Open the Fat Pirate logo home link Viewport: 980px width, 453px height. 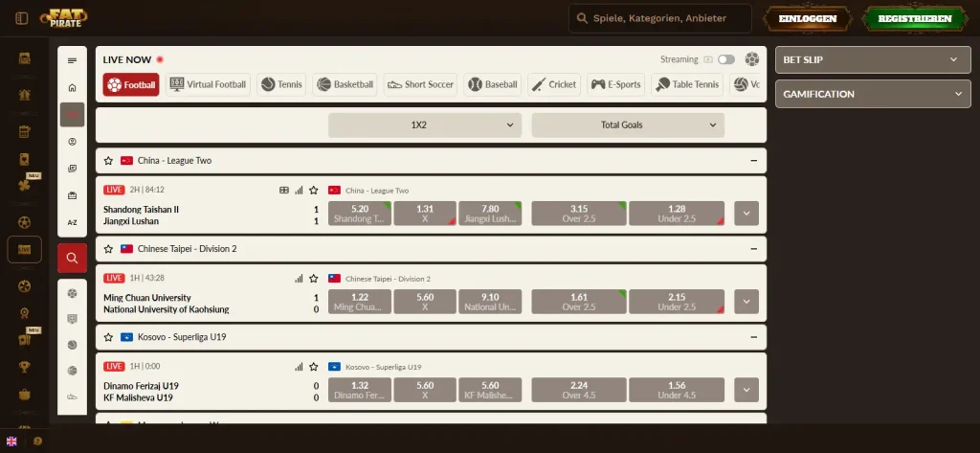pyautogui.click(x=63, y=18)
